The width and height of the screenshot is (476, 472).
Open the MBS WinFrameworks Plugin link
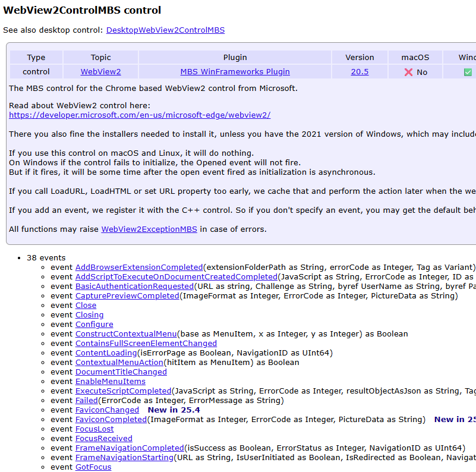pyautogui.click(x=235, y=72)
